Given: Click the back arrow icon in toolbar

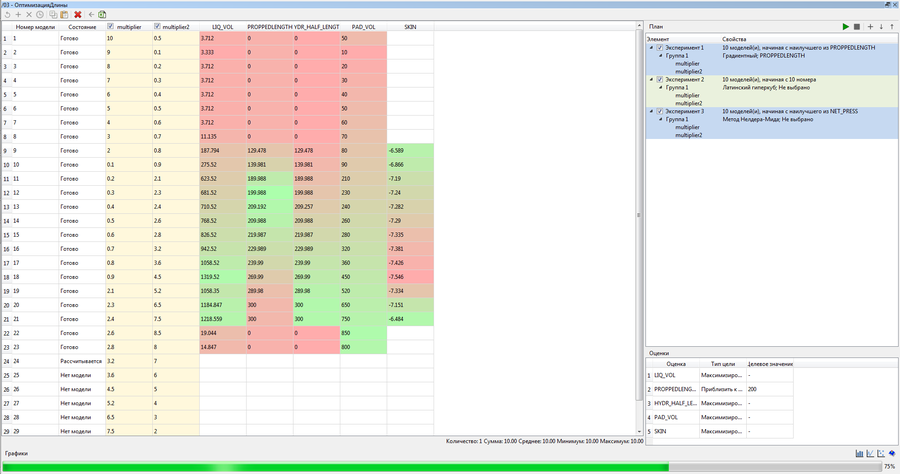Looking at the screenshot, I should [91, 15].
